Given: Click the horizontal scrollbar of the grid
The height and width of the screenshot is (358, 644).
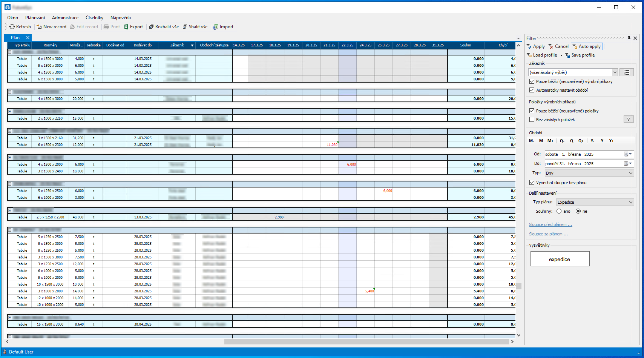Looking at the screenshot, I should pos(366,341).
